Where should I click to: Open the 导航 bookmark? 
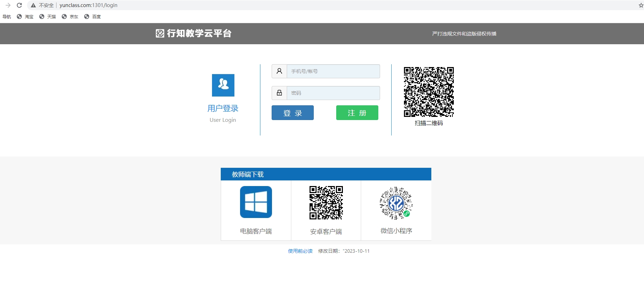pos(7,16)
